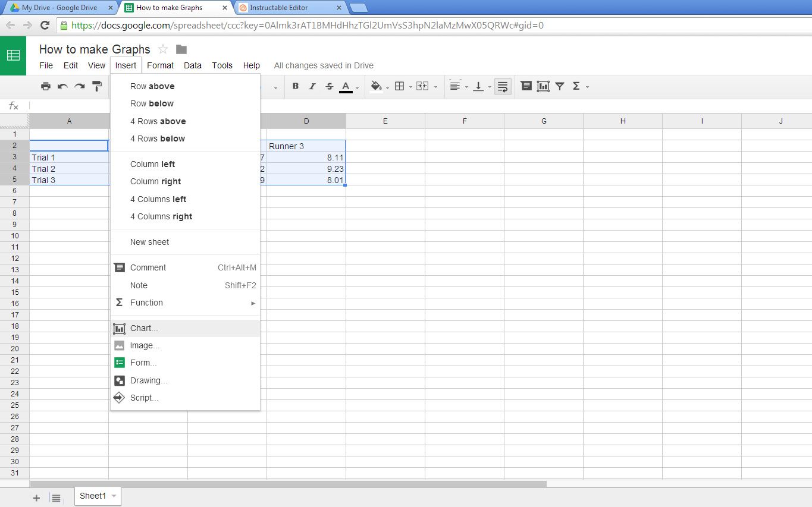Toggle bold formatting
The width and height of the screenshot is (812, 507).
(x=295, y=86)
